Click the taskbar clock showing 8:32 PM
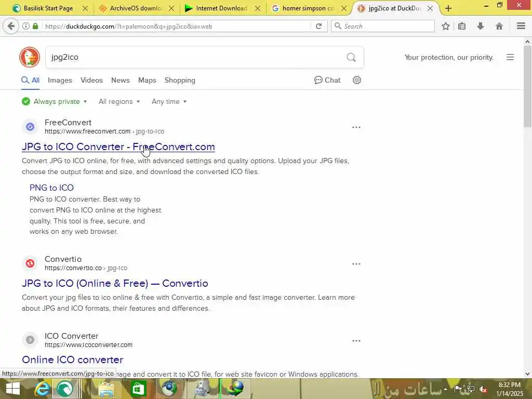Viewport: 532px width, 399px height. (509, 389)
